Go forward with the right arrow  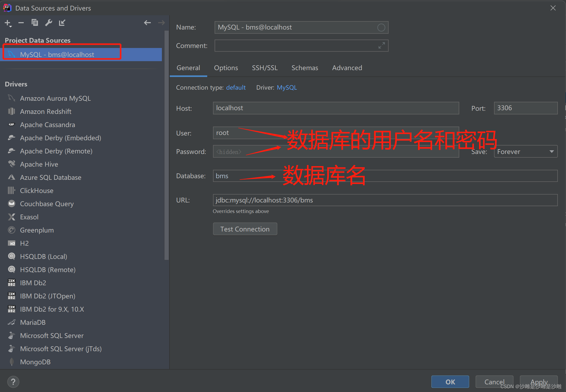[x=161, y=23]
